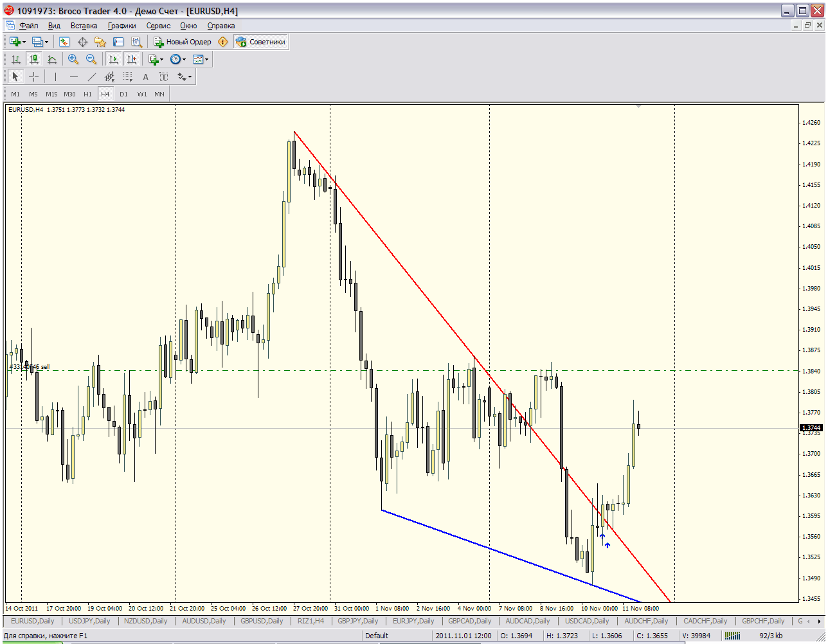Open the Файл menu
The image size is (828, 644).
pos(29,26)
